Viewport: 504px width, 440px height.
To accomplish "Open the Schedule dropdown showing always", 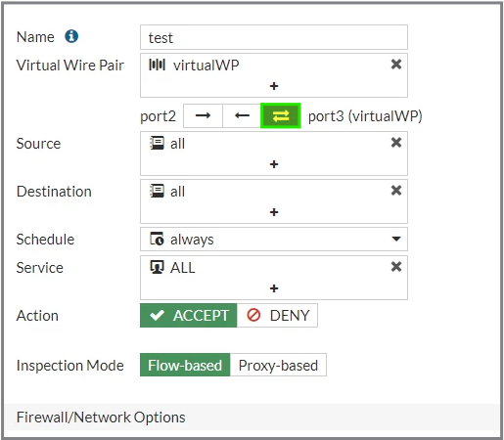I will tap(274, 240).
